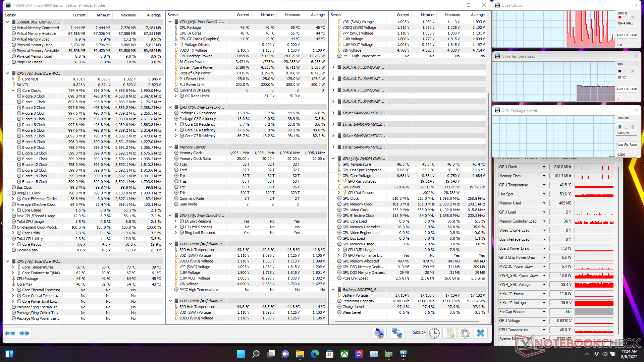The height and width of the screenshot is (362, 644).
Task: Click the clock reset timer icon
Action: (x=434, y=333)
